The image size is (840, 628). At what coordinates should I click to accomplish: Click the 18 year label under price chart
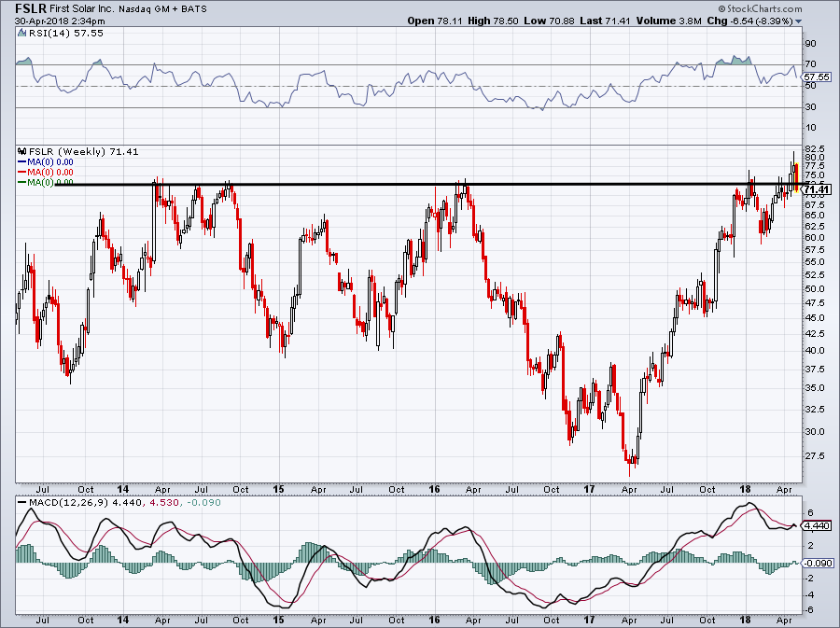(x=745, y=489)
